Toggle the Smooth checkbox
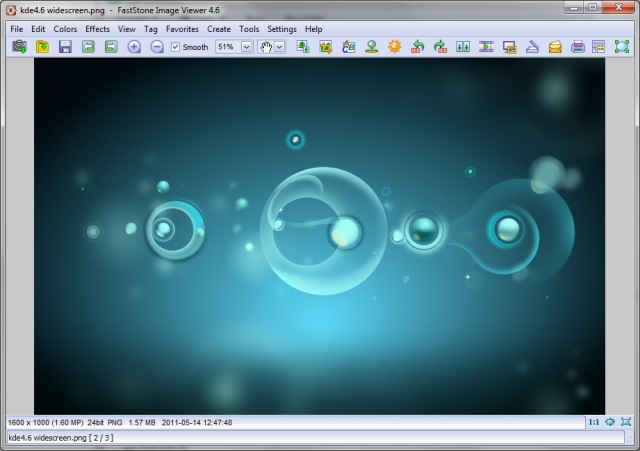This screenshot has width=640, height=451. point(176,47)
